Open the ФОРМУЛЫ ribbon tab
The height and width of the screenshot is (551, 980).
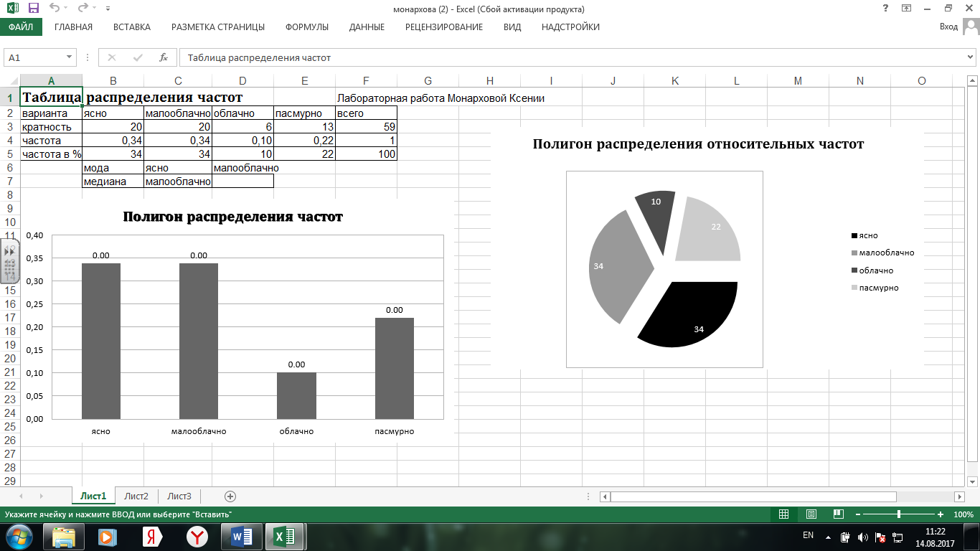pyautogui.click(x=307, y=27)
